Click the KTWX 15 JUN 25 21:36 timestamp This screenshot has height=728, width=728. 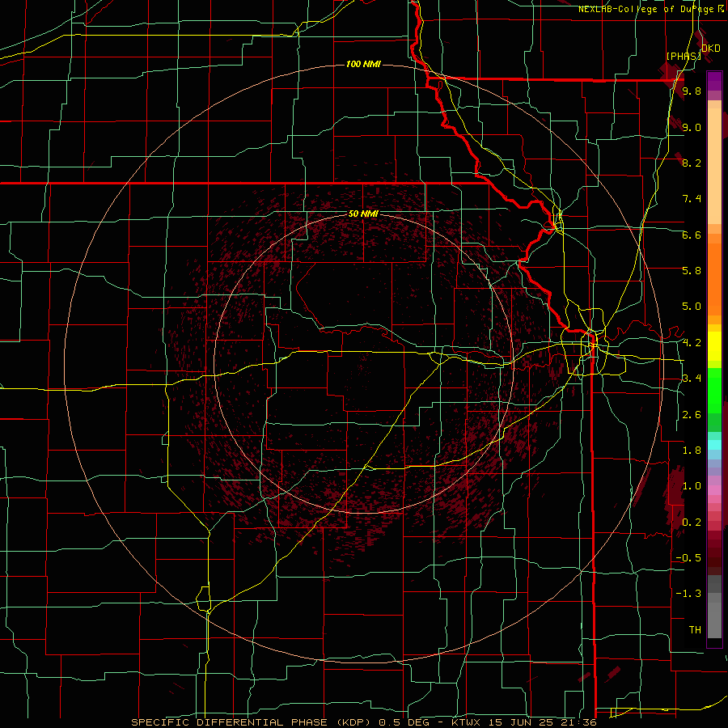[524, 722]
